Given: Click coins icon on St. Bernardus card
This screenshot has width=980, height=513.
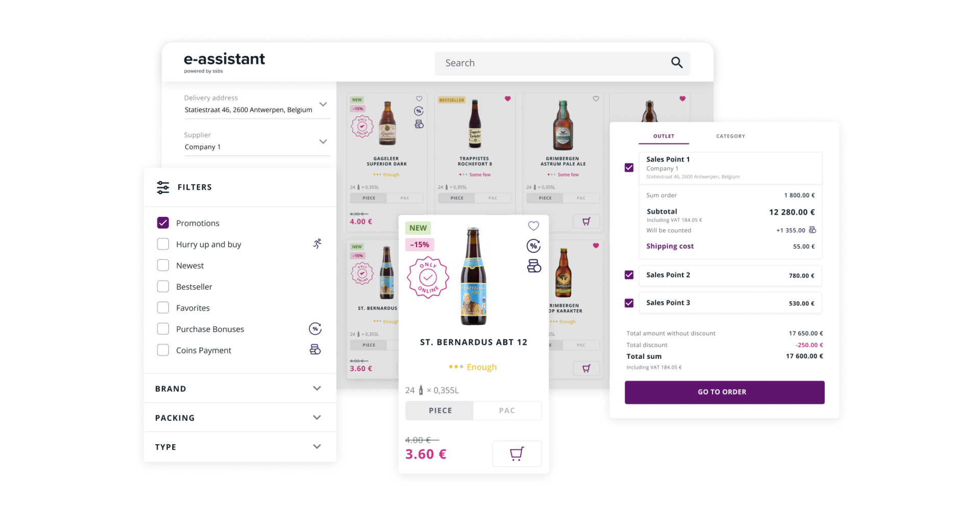Looking at the screenshot, I should [534, 266].
